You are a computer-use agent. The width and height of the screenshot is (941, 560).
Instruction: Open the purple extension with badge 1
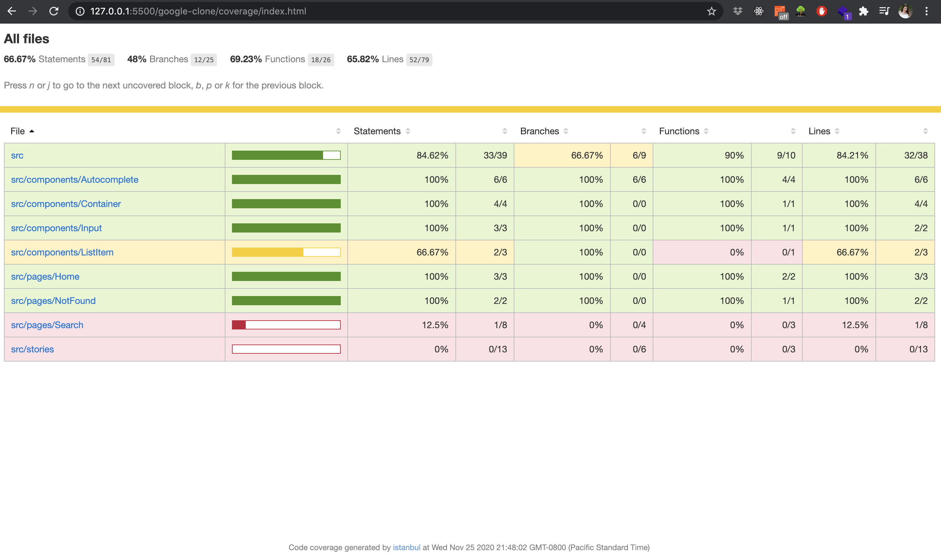(844, 12)
